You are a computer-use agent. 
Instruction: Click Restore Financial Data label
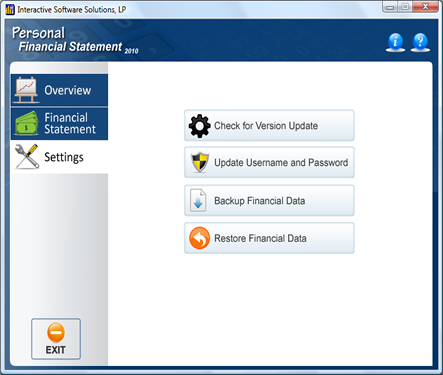click(260, 238)
